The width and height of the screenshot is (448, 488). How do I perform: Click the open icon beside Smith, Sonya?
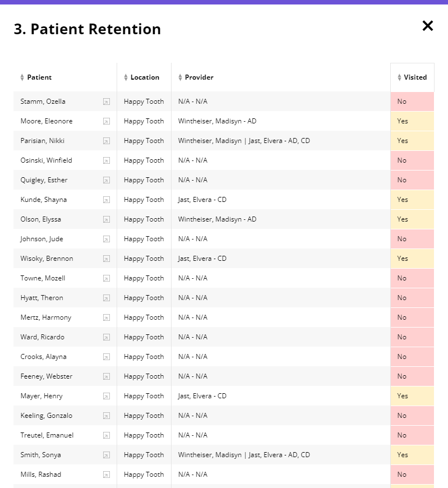pos(107,455)
